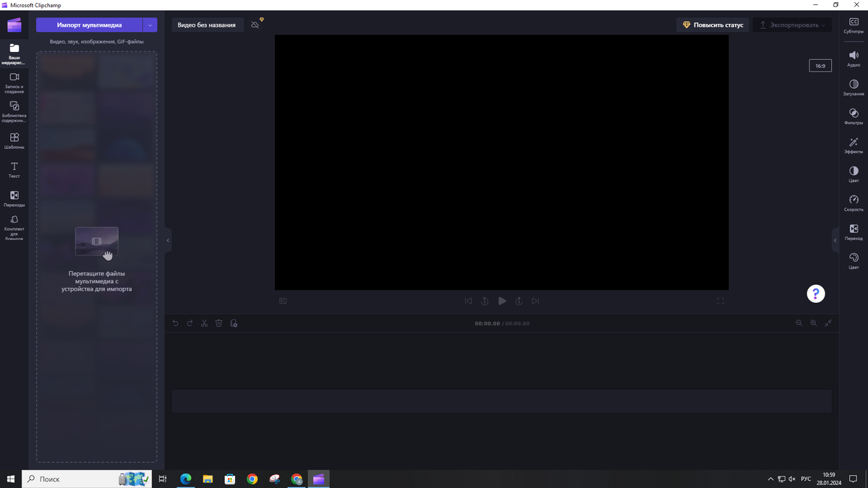This screenshot has height=488, width=868.
Task: Delete with the trash icon
Action: pos(218,323)
